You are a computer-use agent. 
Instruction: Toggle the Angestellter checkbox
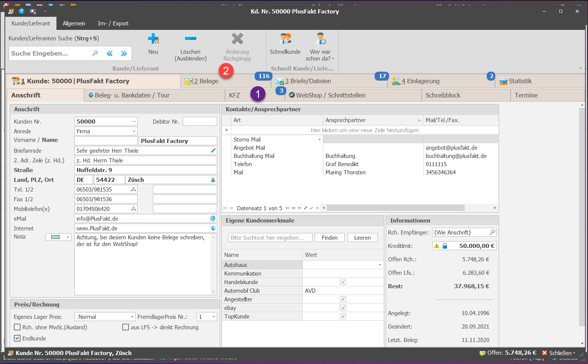coord(343,299)
